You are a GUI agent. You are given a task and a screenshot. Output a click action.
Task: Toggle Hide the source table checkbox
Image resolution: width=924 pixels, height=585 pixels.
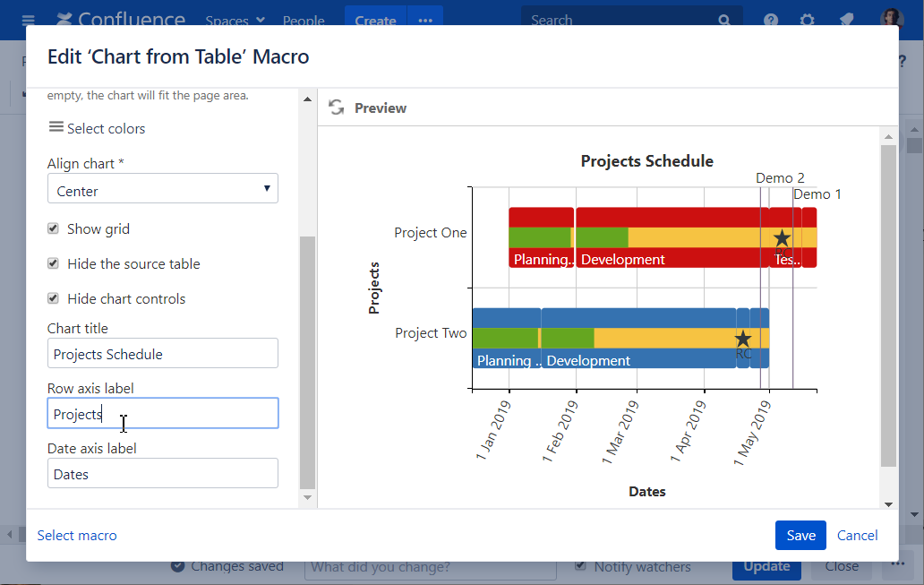[x=54, y=264]
